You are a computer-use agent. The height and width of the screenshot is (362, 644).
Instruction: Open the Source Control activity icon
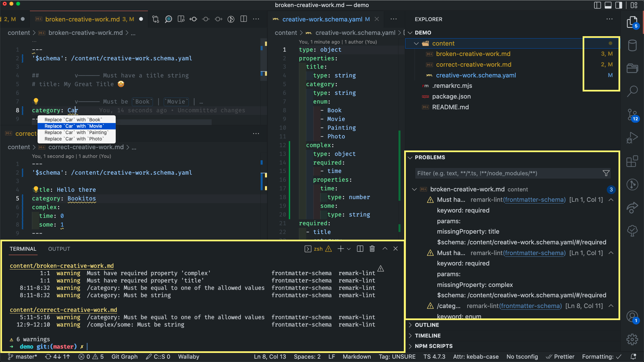[x=632, y=115]
